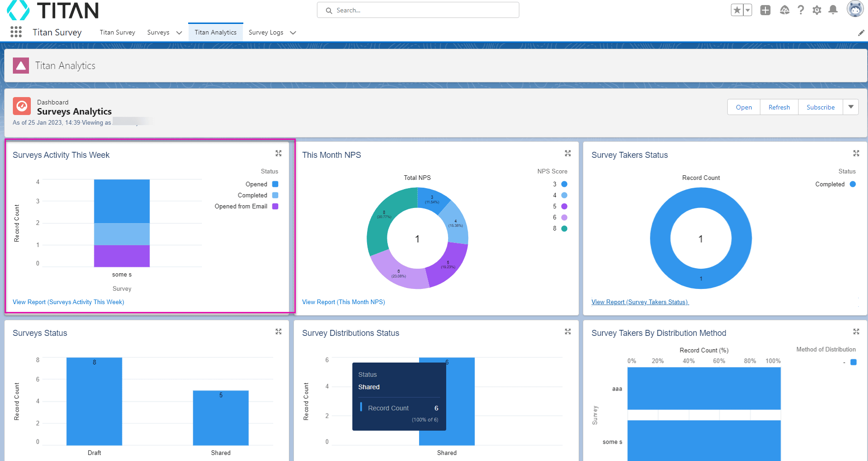Click the Refresh dashboard button
The width and height of the screenshot is (868, 461).
click(x=779, y=107)
